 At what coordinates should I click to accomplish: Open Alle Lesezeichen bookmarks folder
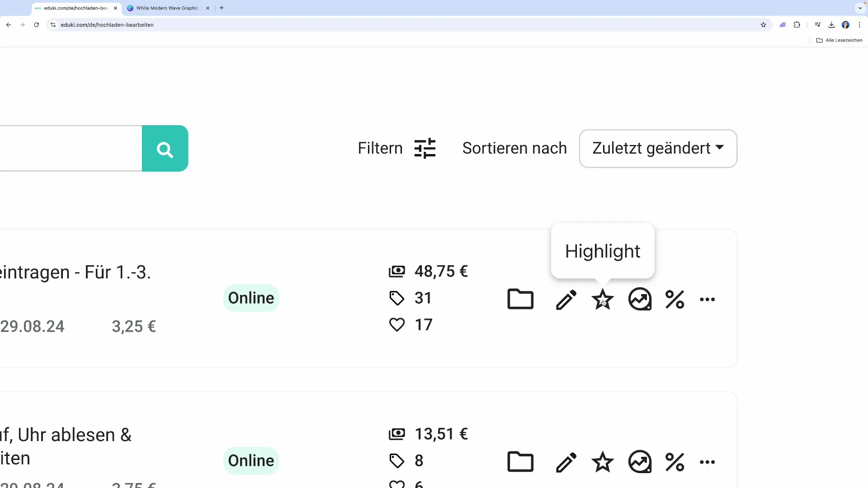pyautogui.click(x=839, y=40)
